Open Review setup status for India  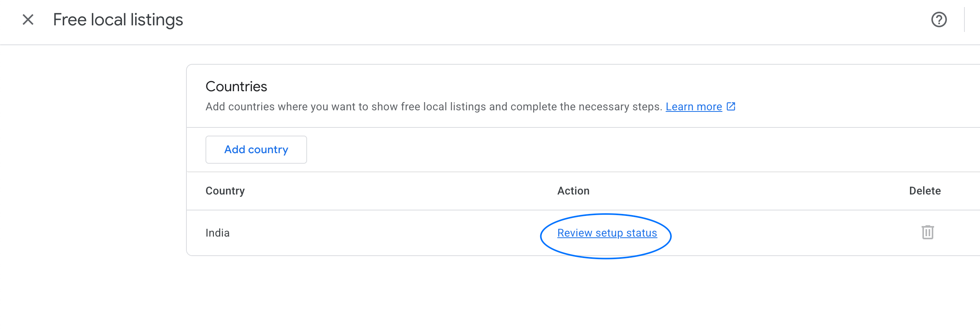[x=607, y=233]
